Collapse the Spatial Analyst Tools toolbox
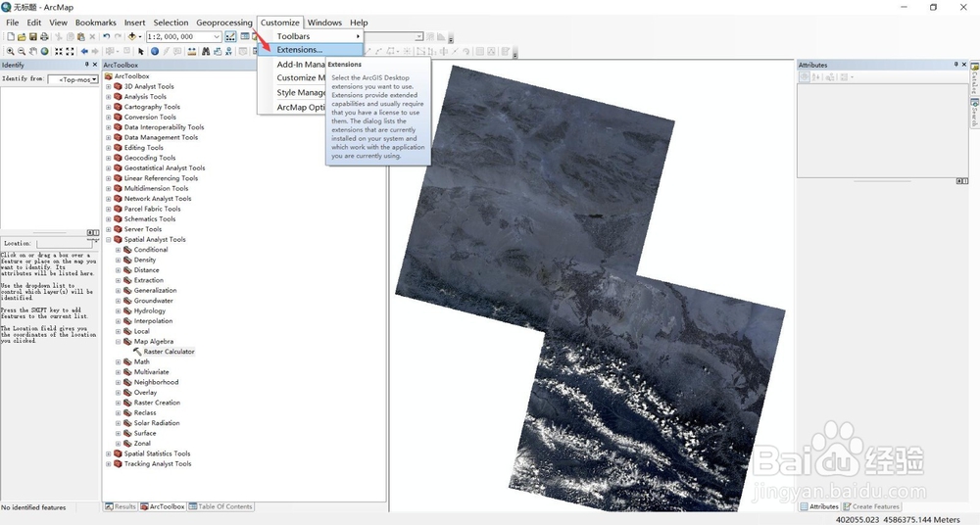 (108, 240)
